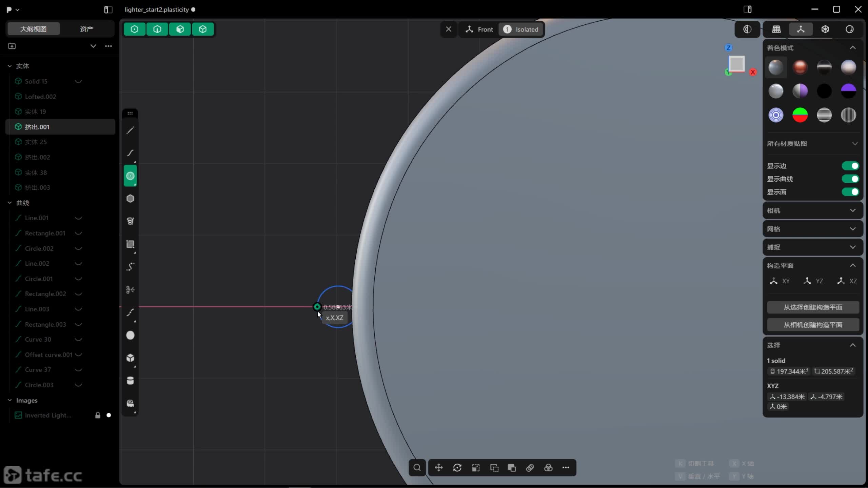
Task: Select the box tool in the toolbar
Action: 130,358
